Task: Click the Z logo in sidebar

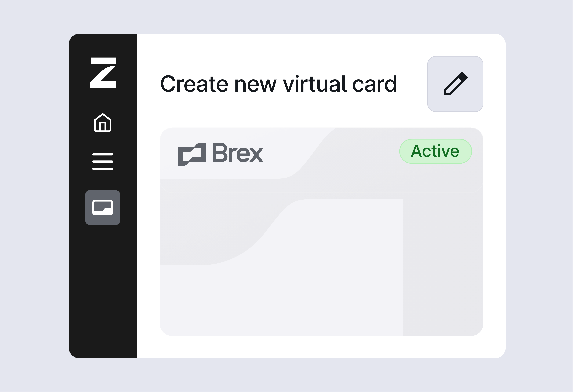Action: coord(103,73)
